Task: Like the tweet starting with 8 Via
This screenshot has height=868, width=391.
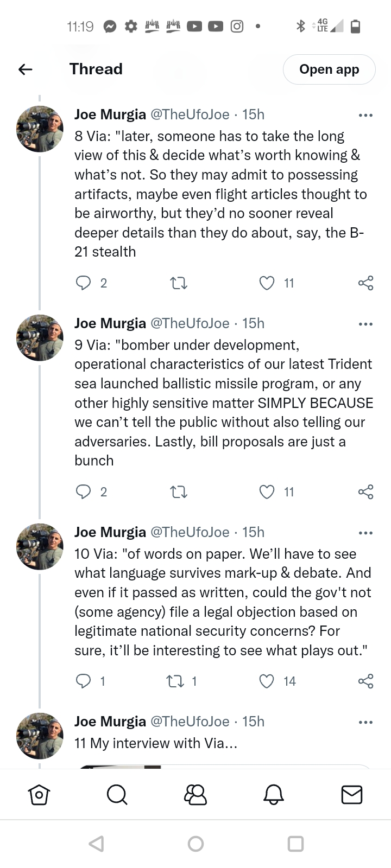Action: 267,283
